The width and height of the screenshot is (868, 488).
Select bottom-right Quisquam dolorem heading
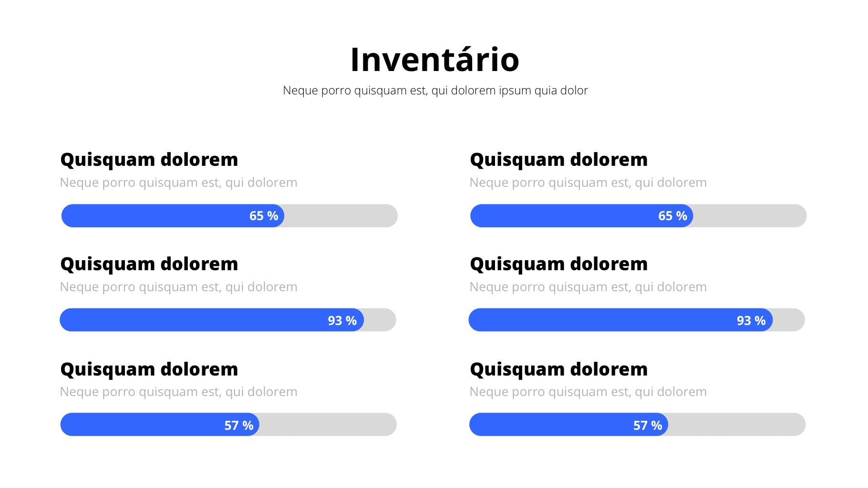point(558,369)
